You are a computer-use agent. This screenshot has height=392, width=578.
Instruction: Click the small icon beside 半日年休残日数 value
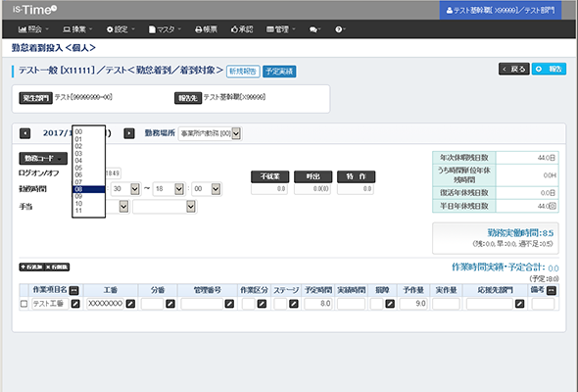tap(553, 206)
